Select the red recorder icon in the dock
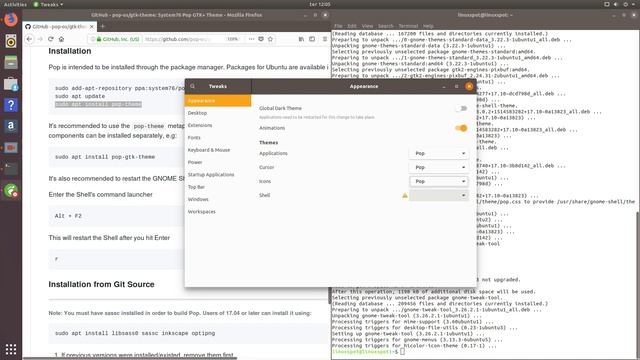 pyautogui.click(x=11, y=147)
